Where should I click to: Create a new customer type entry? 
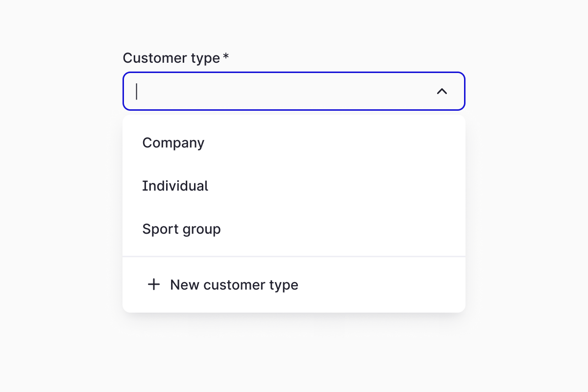click(223, 285)
